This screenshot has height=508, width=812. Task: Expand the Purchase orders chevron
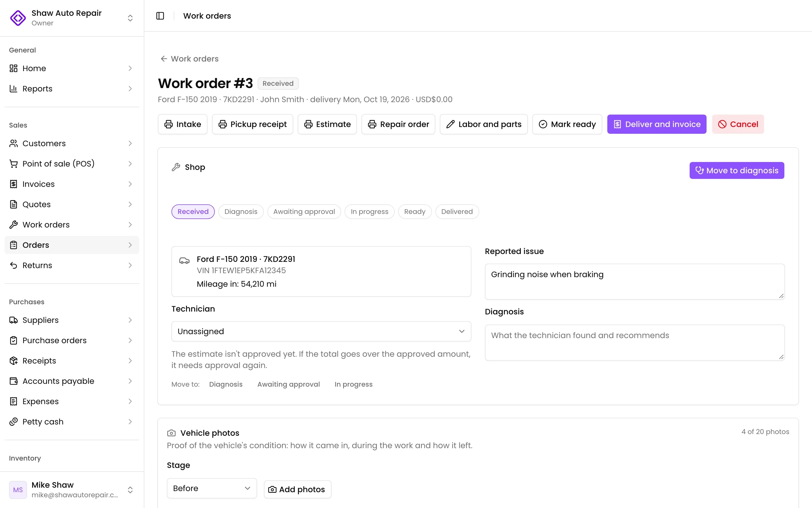tap(130, 340)
